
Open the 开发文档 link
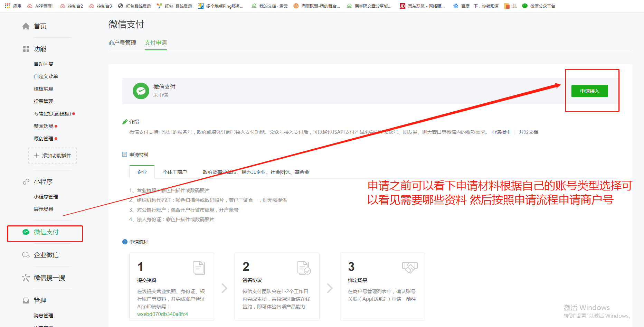coord(529,132)
